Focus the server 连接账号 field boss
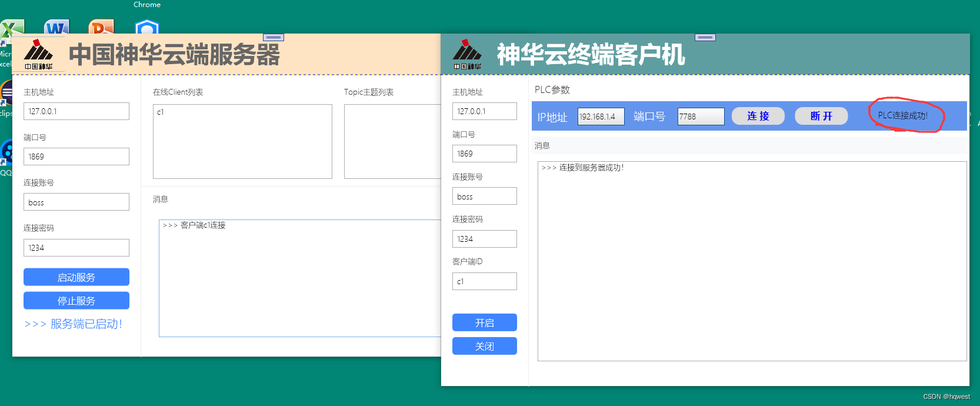 76,202
